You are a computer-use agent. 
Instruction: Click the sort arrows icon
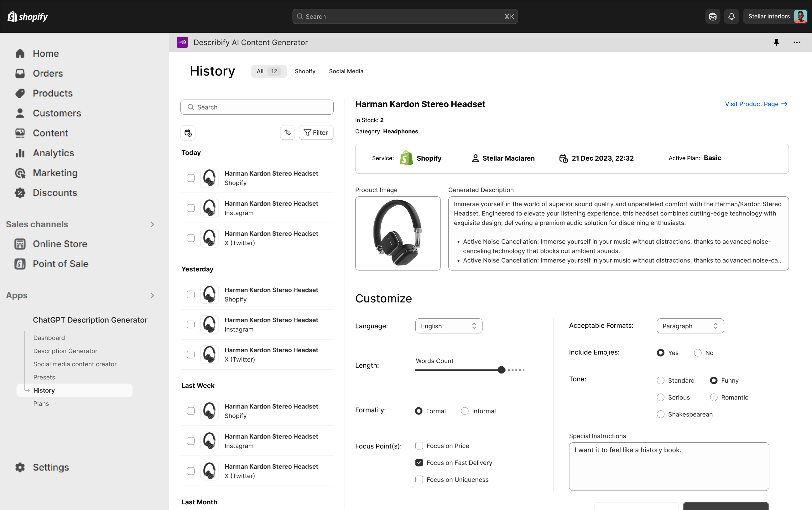[x=287, y=132]
